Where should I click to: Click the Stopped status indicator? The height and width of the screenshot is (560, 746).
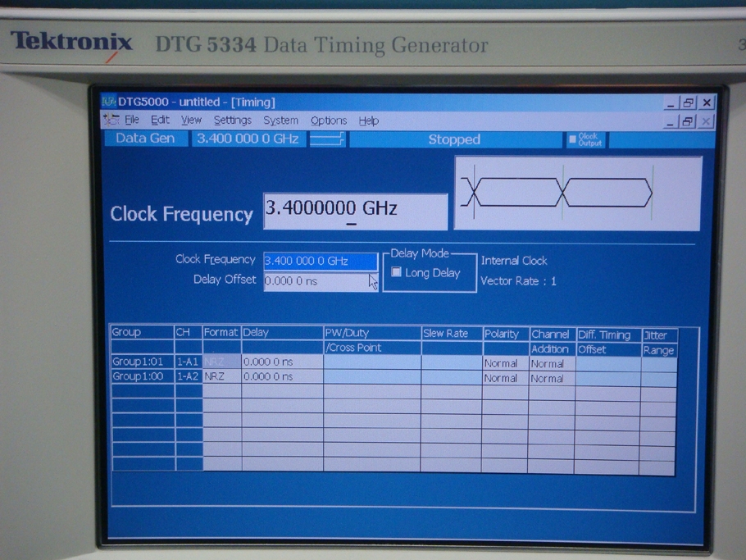coord(454,139)
